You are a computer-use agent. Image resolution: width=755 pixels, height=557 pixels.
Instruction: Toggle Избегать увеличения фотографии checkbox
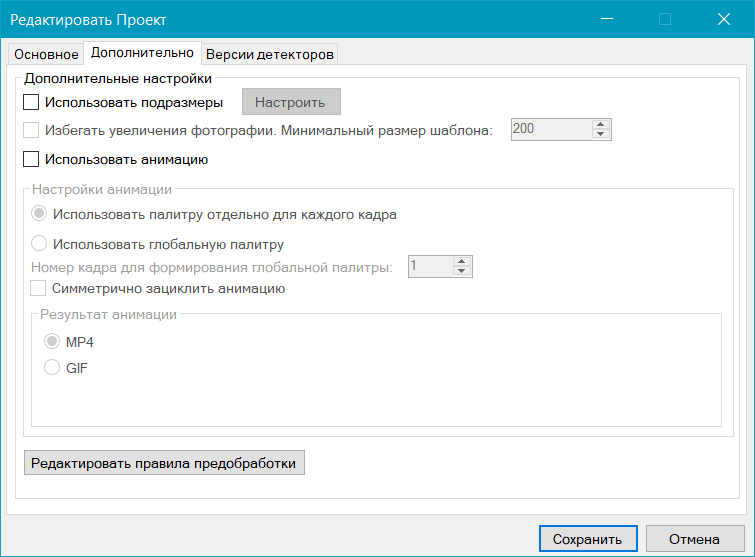click(x=31, y=130)
